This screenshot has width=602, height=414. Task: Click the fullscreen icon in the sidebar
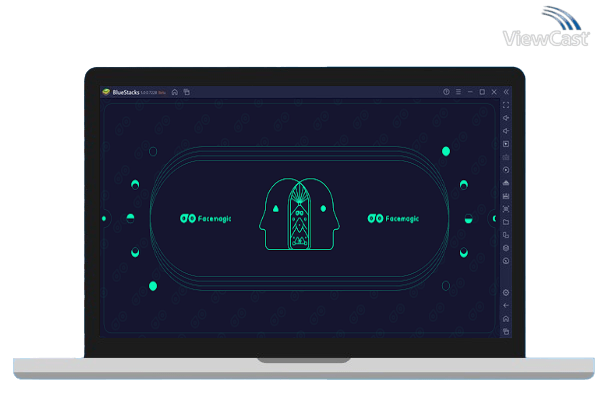[x=506, y=105]
